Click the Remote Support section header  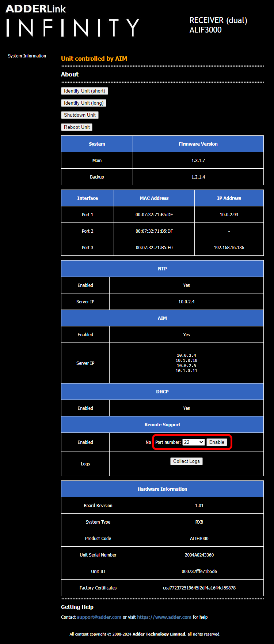pyautogui.click(x=162, y=424)
